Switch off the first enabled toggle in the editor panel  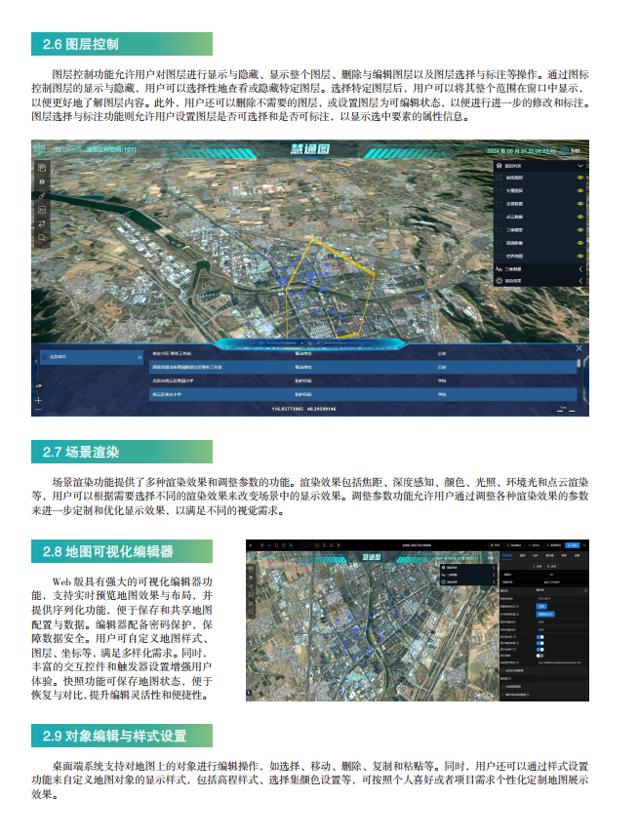(x=539, y=637)
